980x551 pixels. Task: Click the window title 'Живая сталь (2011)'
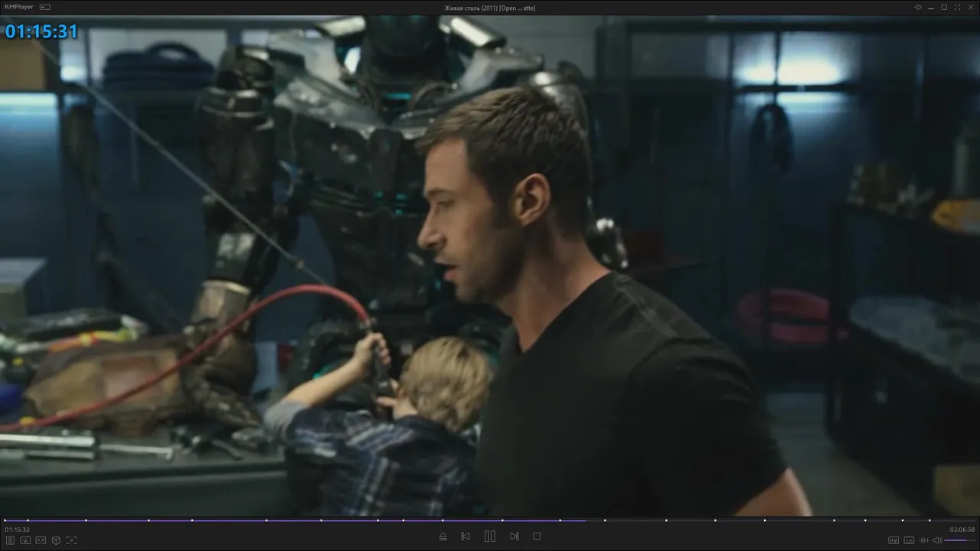click(x=490, y=8)
